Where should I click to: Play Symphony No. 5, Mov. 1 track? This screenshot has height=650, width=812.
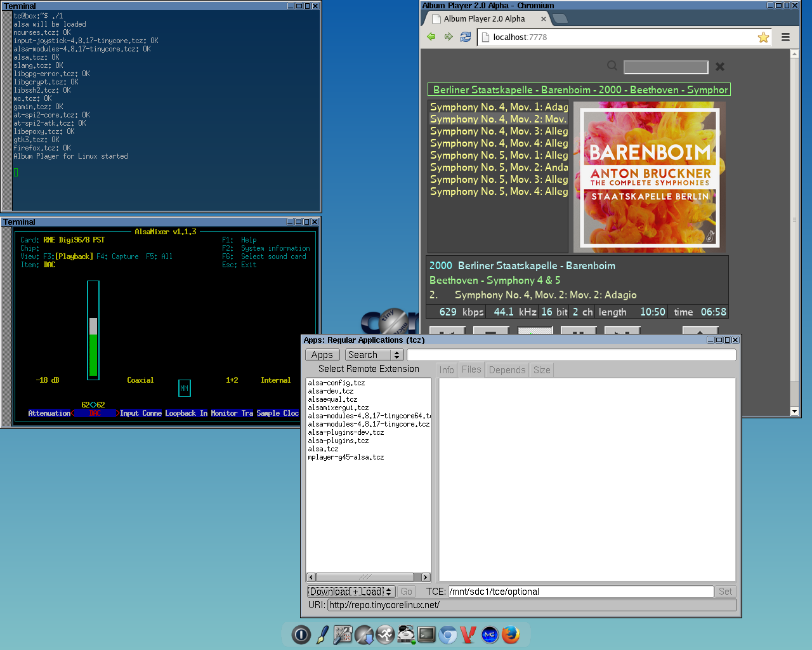click(x=499, y=156)
